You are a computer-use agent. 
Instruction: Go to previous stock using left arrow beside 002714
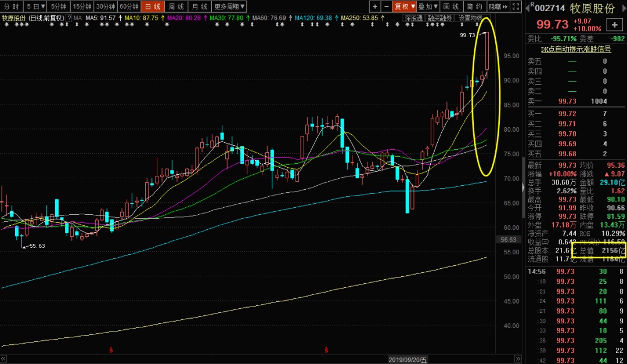click(x=528, y=8)
